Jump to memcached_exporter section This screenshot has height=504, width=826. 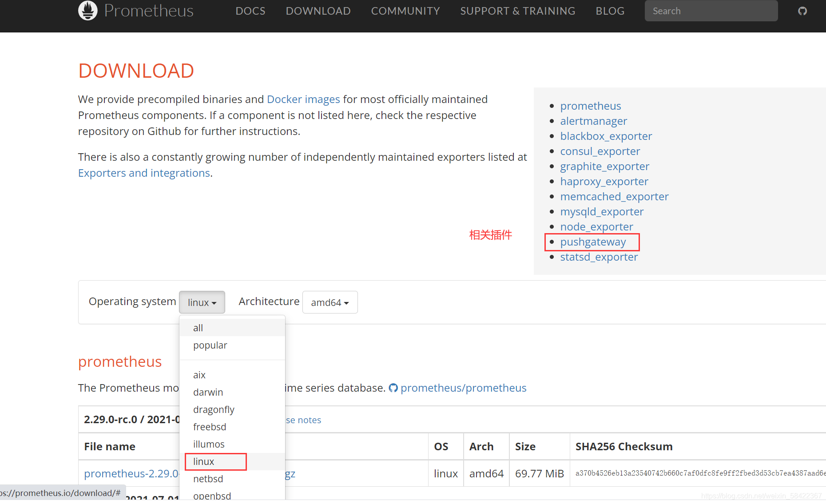pos(615,196)
